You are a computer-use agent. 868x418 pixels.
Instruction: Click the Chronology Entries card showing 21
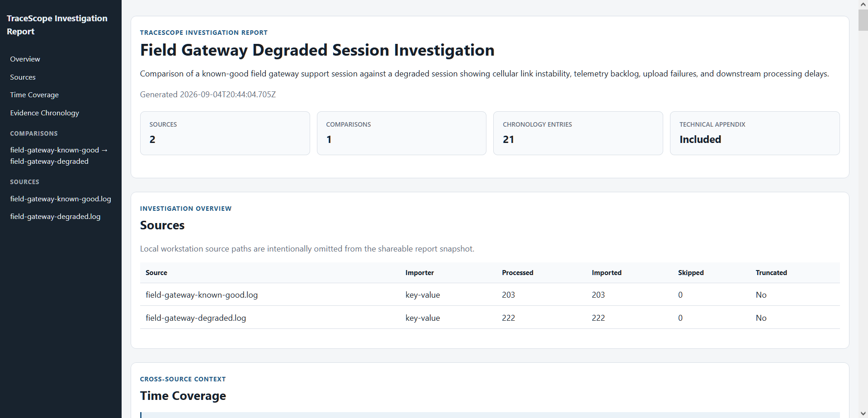pyautogui.click(x=578, y=133)
